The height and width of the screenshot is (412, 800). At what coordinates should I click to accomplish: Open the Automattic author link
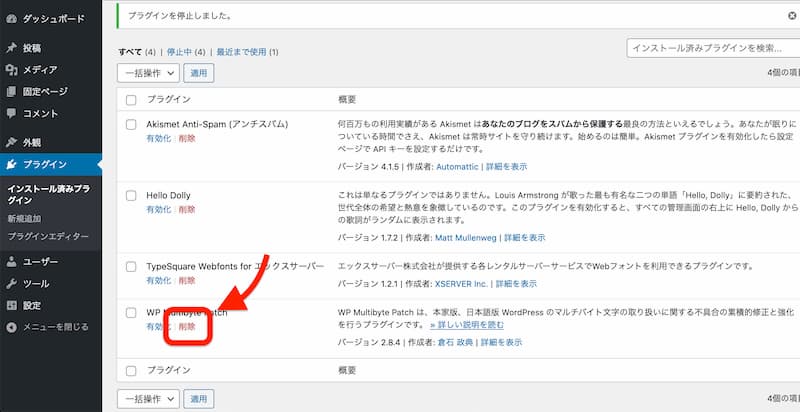click(458, 167)
